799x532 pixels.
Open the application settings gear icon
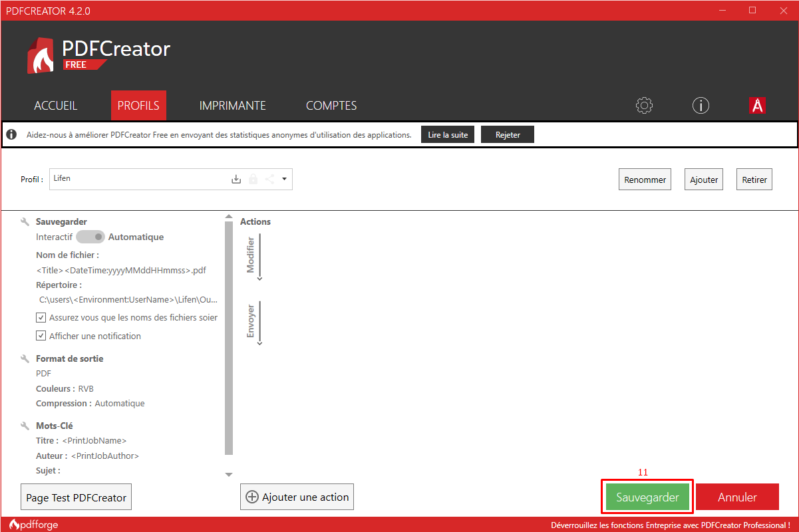[645, 105]
